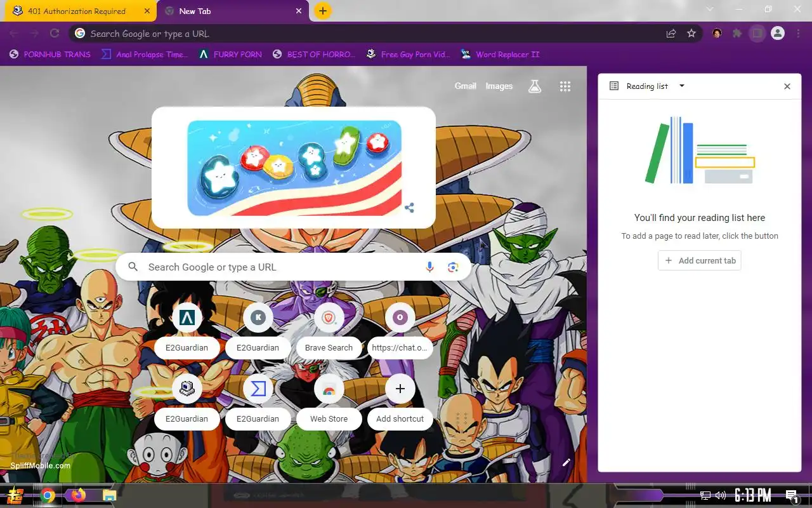Click the 6:13 PM taskbar clock

(x=753, y=495)
